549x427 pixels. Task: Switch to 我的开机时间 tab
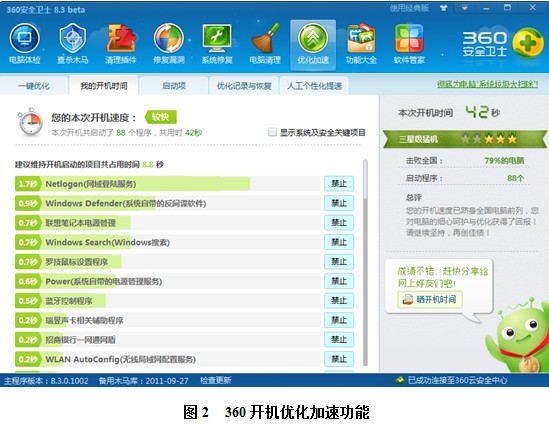[x=104, y=86]
